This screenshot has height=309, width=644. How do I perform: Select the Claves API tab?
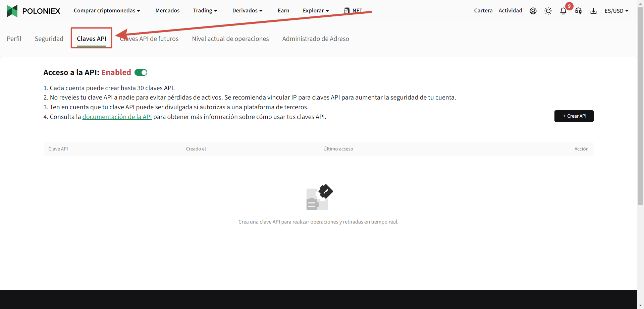pos(92,39)
